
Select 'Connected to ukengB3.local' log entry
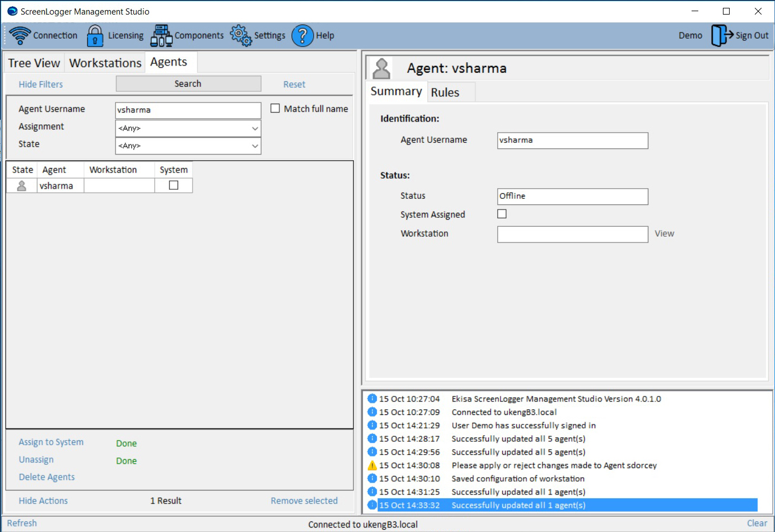tap(504, 412)
